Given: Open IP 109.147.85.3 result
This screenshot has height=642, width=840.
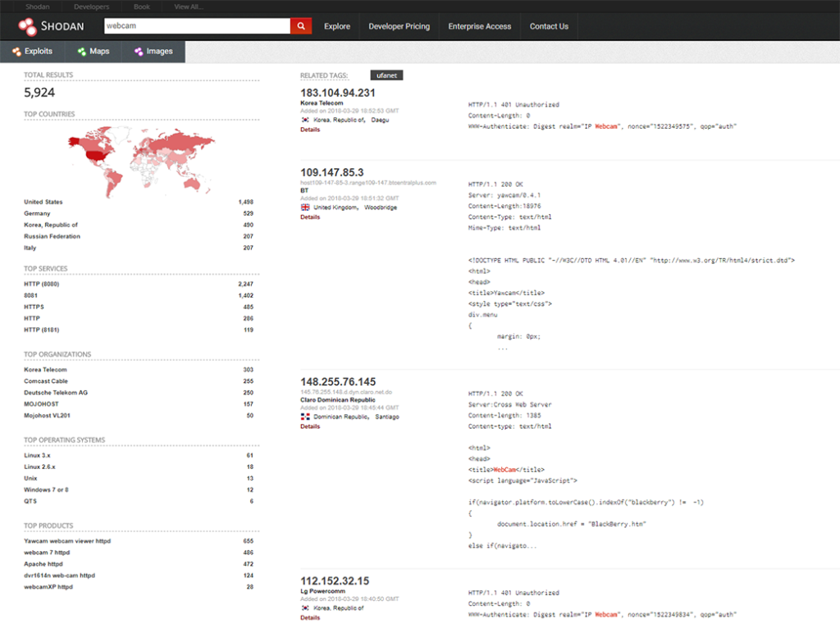Looking at the screenshot, I should coord(331,172).
